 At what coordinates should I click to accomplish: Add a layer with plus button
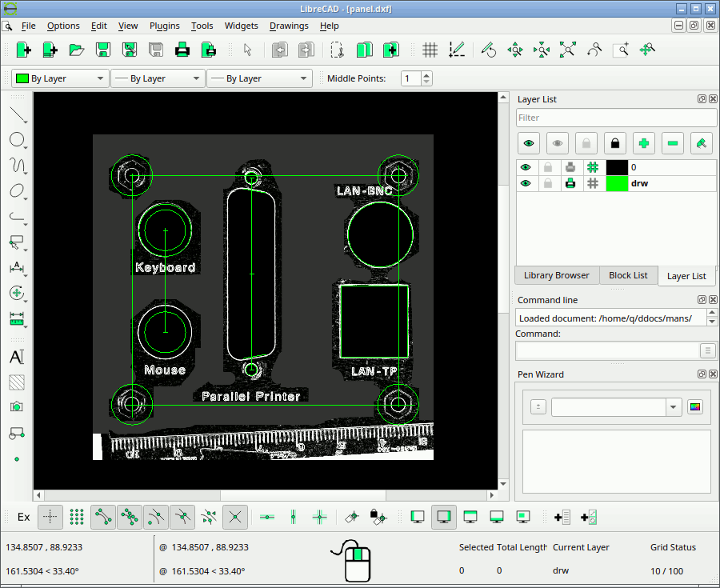coord(644,144)
